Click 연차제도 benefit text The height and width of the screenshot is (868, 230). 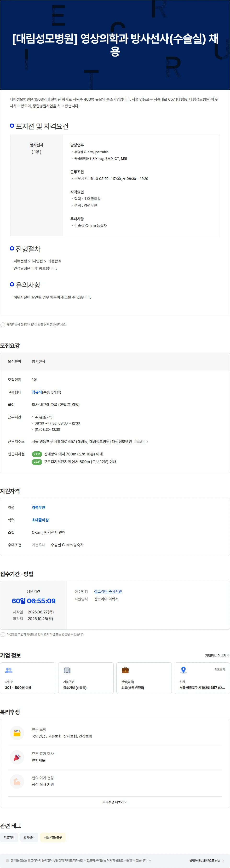[x=38, y=760]
